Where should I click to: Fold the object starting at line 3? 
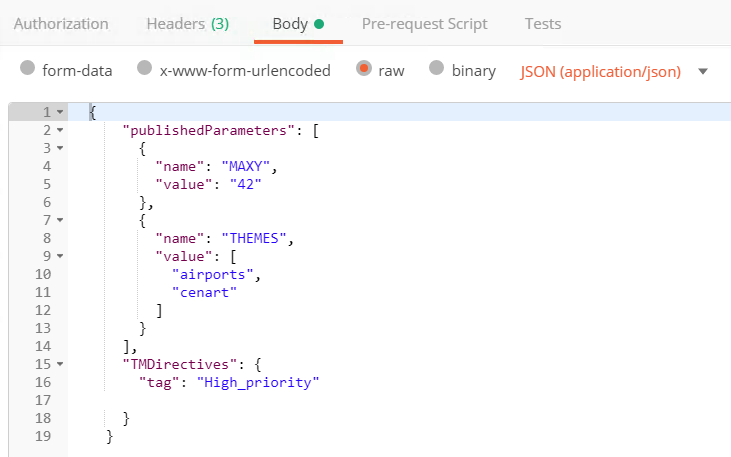(60, 148)
